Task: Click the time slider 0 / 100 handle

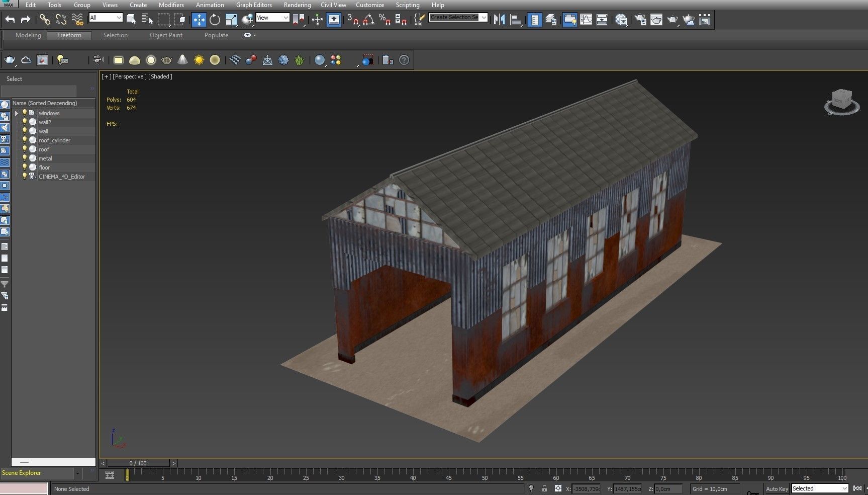Action: click(138, 463)
